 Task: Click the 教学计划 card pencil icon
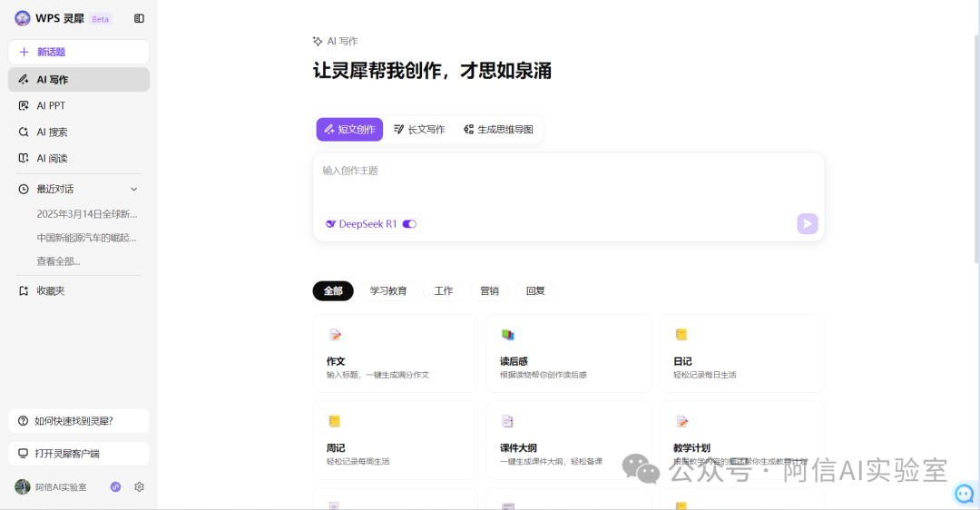[681, 422]
